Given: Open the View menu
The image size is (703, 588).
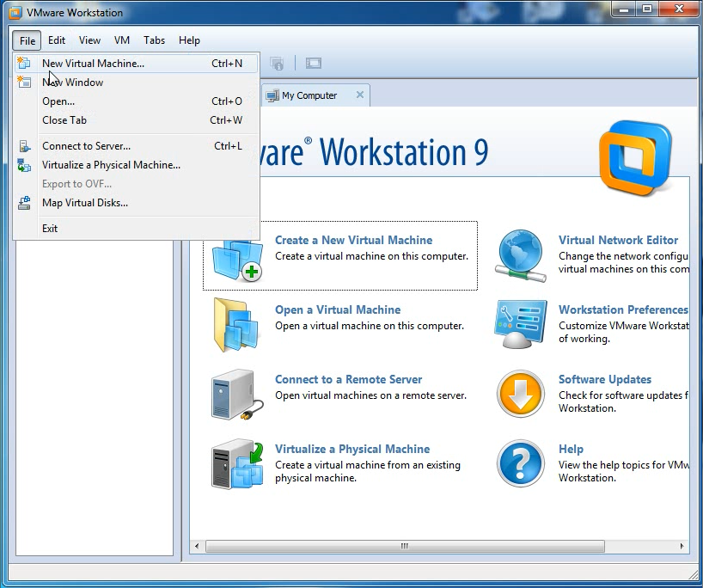Looking at the screenshot, I should (89, 40).
